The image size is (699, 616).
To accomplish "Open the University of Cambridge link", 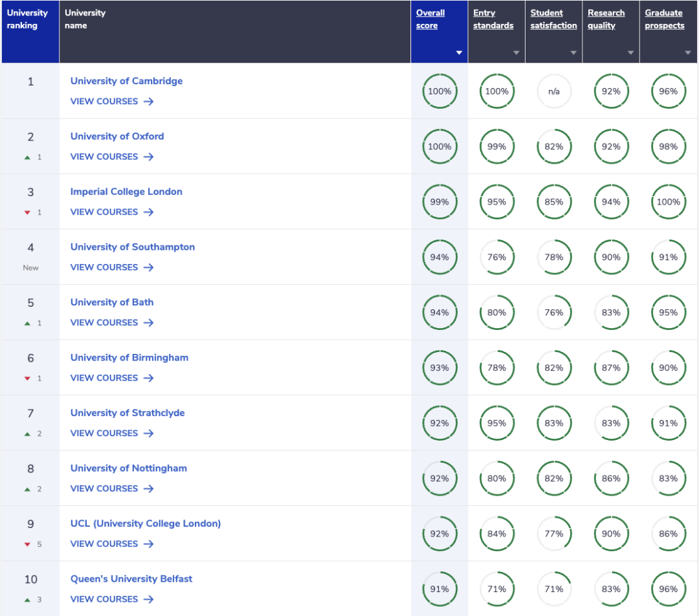I will tap(126, 81).
